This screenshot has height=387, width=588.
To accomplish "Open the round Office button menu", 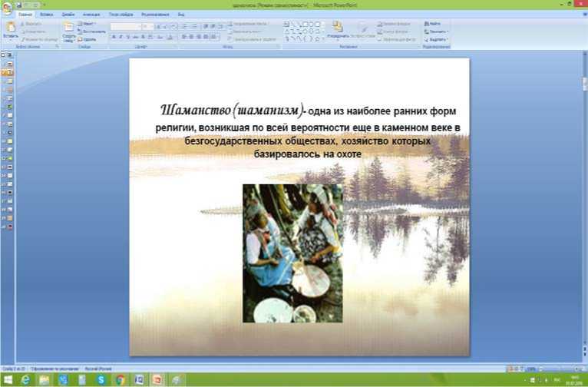I will pos(6,8).
